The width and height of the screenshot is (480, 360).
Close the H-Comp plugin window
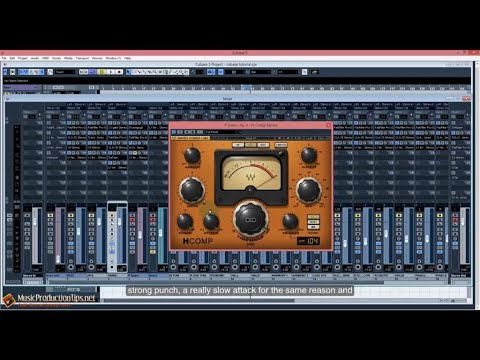coord(328,125)
